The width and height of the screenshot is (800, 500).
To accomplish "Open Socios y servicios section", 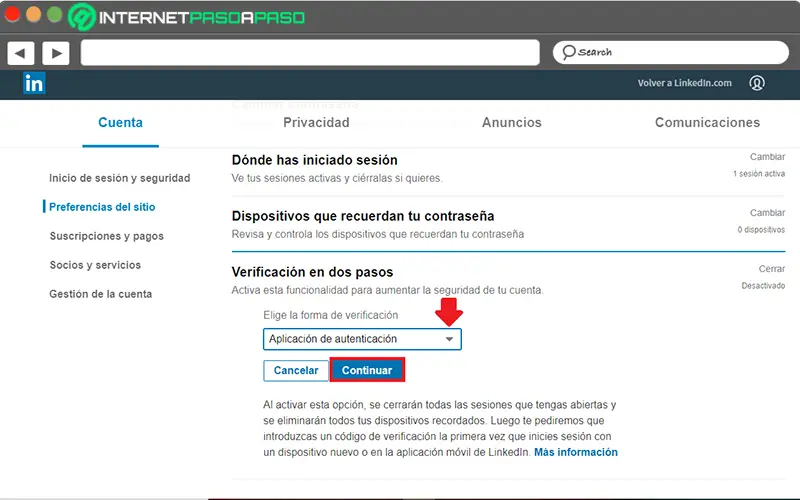I will click(x=95, y=265).
